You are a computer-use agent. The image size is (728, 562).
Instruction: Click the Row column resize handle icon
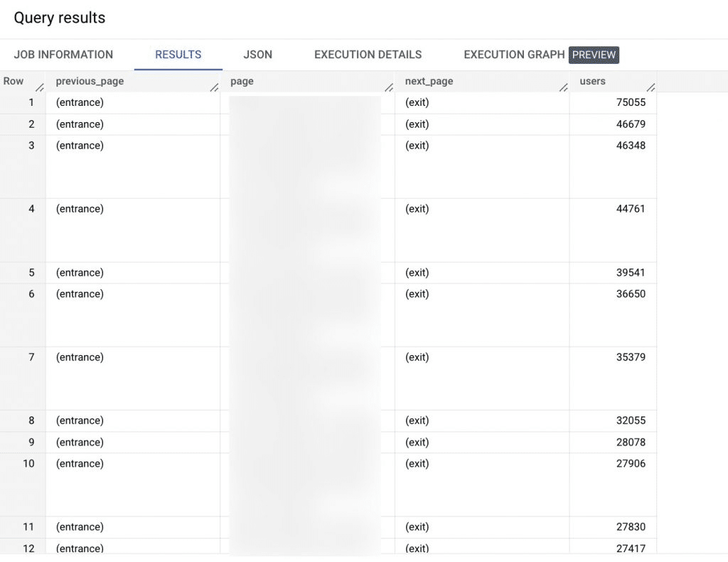[40, 87]
